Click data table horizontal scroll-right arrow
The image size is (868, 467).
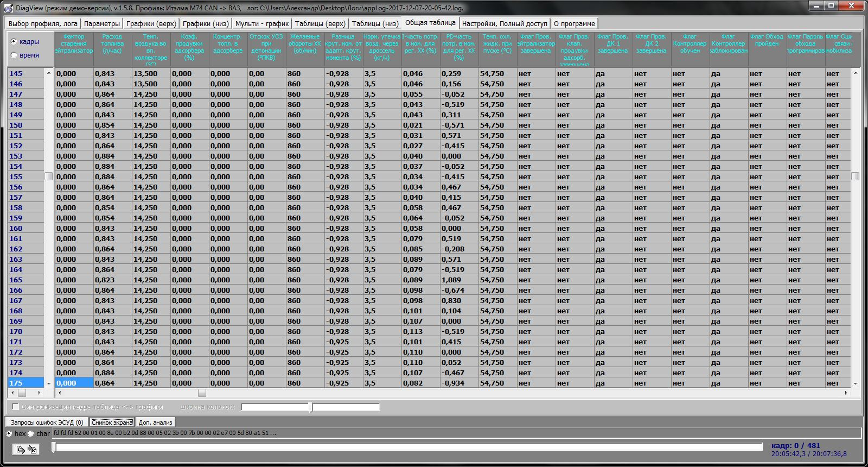(846, 393)
